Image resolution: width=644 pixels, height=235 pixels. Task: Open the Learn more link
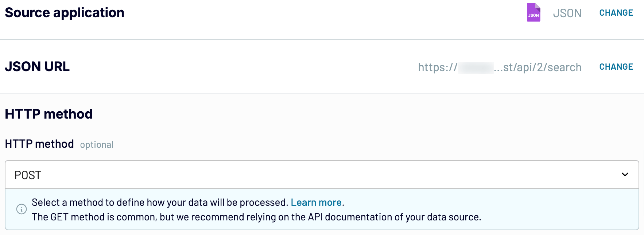pyautogui.click(x=316, y=203)
